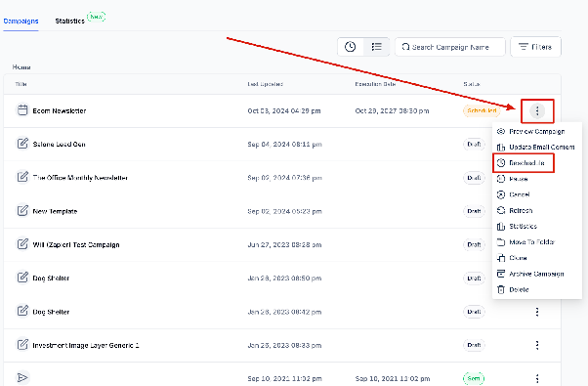Open three-dot menu for Ecom Newsletter
Screen dimensions: 588x386
(x=537, y=110)
